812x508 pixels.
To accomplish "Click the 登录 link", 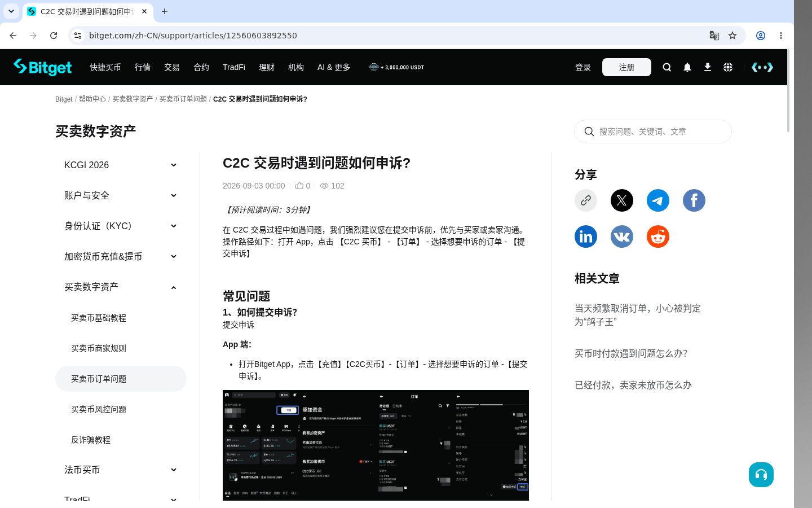I will point(583,67).
